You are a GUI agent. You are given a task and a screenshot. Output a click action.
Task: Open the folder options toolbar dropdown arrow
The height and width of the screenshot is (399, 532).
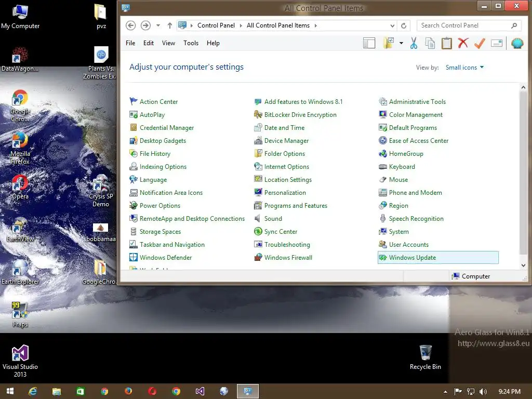pos(401,43)
